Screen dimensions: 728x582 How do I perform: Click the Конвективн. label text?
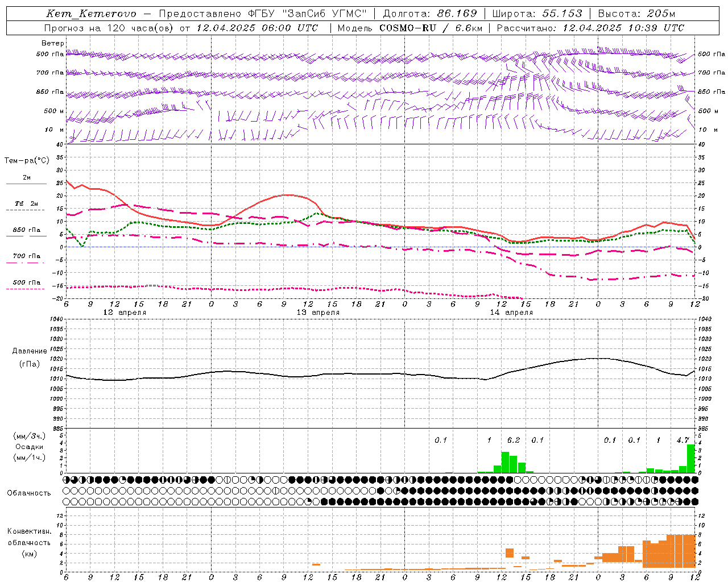[x=29, y=531]
